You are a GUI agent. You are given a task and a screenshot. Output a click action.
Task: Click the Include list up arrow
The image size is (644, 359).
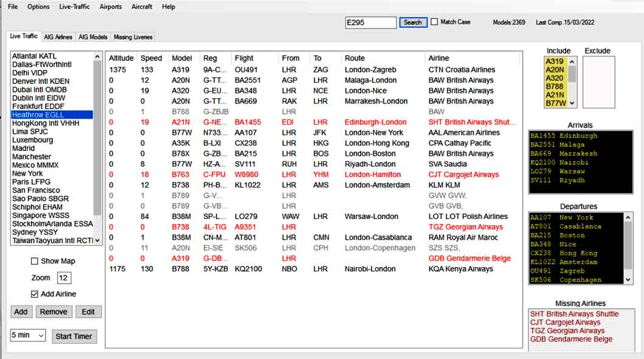click(x=572, y=61)
